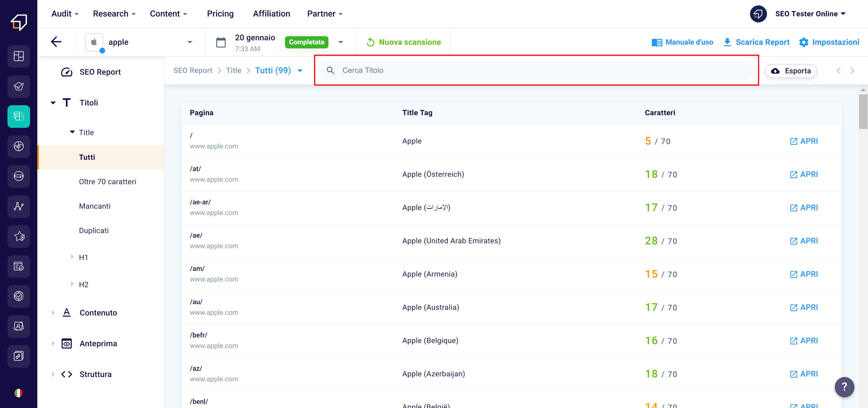This screenshot has width=868, height=408.
Task: Open the dashboard grid icon in sidebar
Action: pos(19,56)
